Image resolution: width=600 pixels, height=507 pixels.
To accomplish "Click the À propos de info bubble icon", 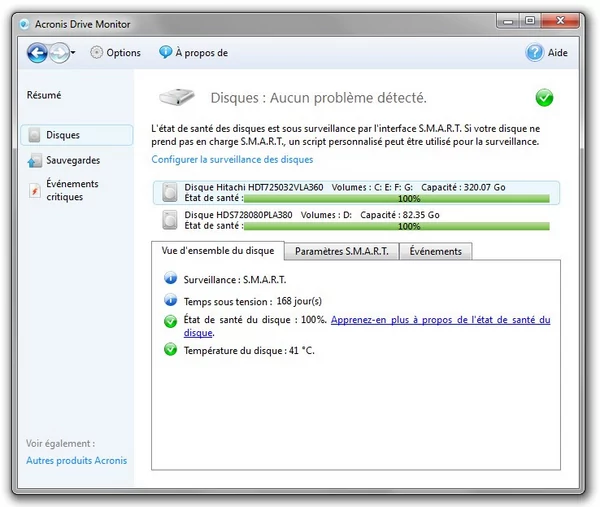I will point(165,52).
